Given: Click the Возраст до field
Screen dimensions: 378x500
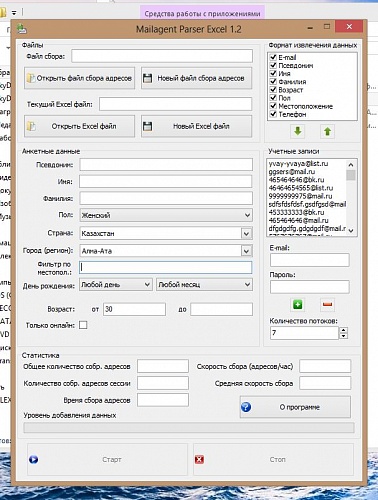Looking at the screenshot, I should (x=221, y=309).
